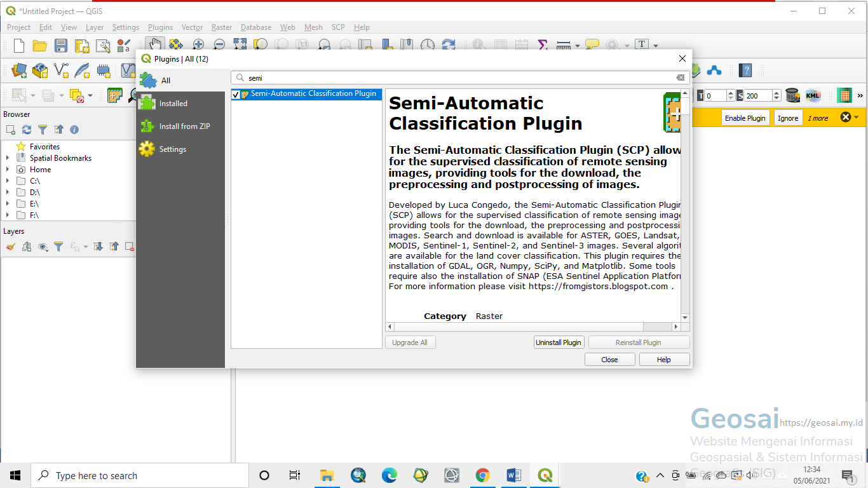Click Filter Legend funnel icon in Layers panel
The height and width of the screenshot is (488, 868).
click(x=58, y=247)
